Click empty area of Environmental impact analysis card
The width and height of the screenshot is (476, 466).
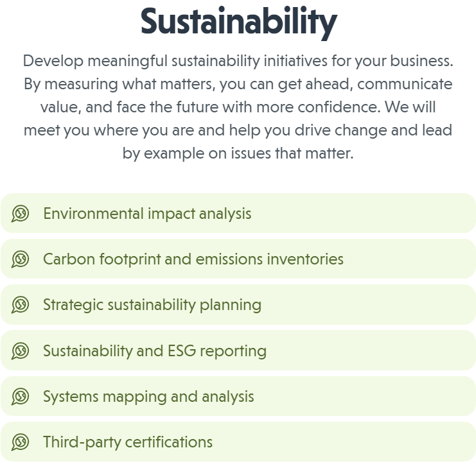click(364, 213)
